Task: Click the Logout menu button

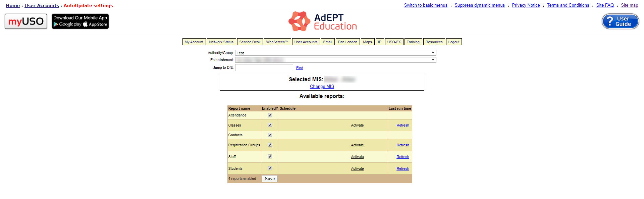Action: pyautogui.click(x=454, y=42)
